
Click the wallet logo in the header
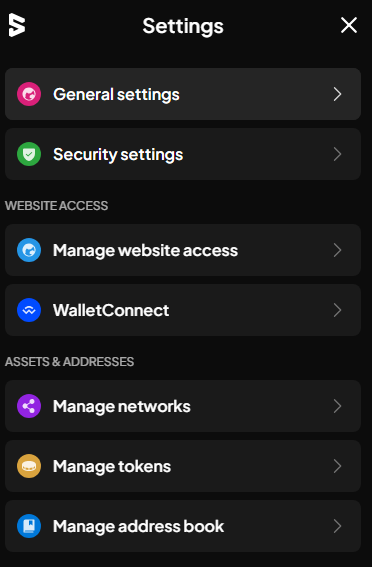coord(17,25)
